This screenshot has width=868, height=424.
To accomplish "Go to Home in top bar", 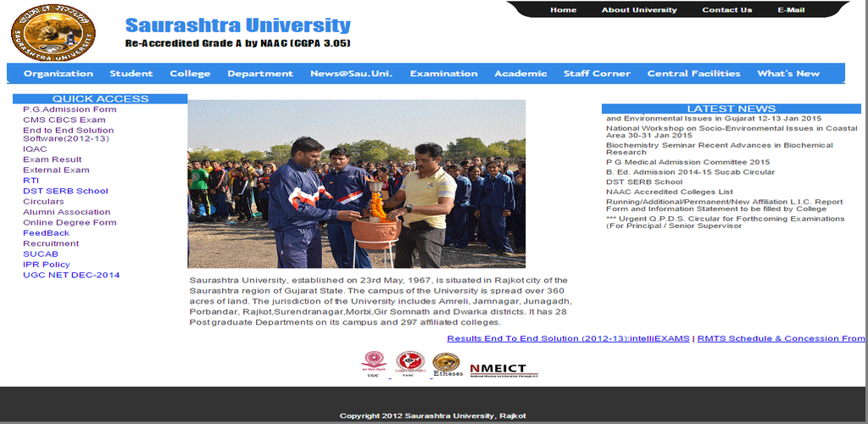I will click(x=563, y=10).
